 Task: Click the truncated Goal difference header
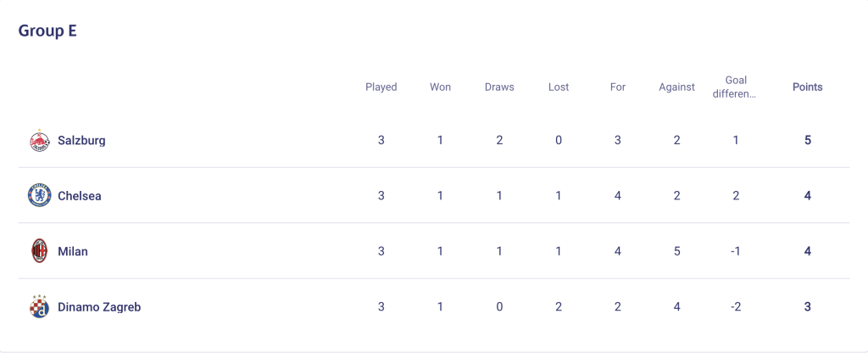point(736,87)
